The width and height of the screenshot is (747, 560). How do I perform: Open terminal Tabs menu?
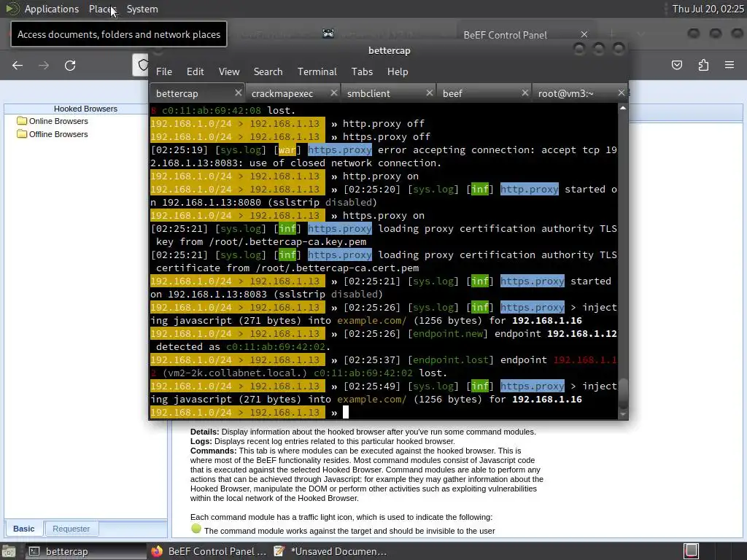(x=362, y=71)
